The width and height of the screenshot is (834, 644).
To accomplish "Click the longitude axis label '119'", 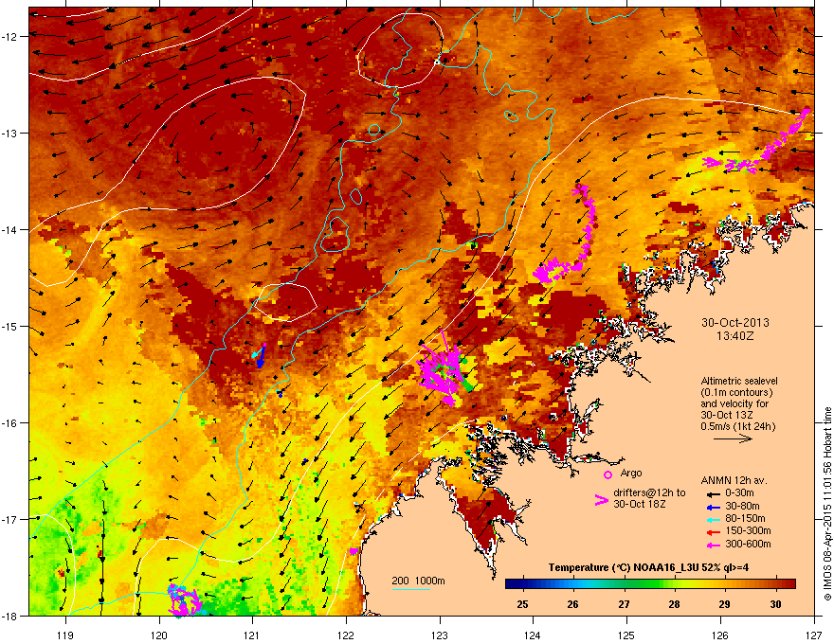I will tap(65, 635).
